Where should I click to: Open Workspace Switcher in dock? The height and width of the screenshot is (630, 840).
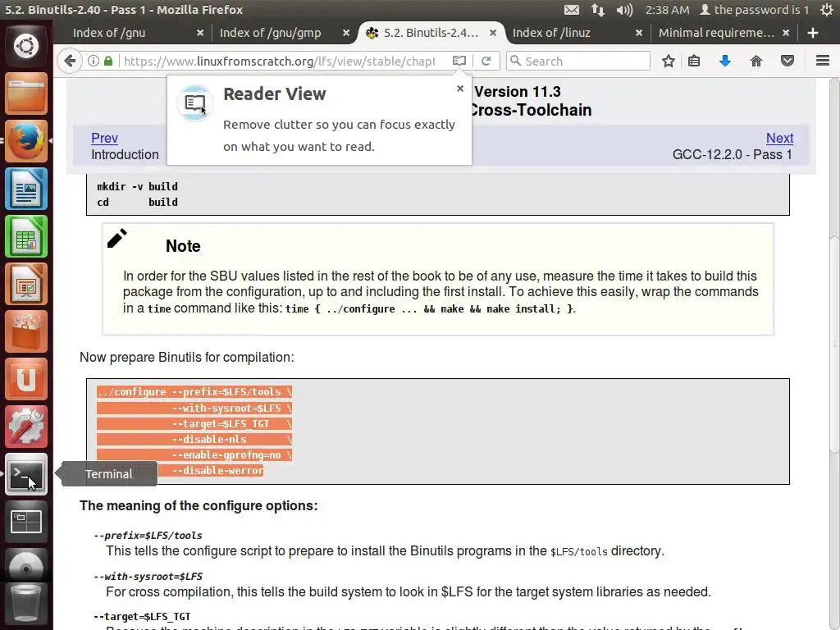point(26,522)
